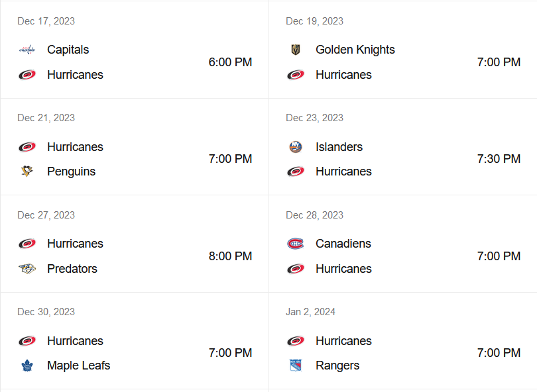The height and width of the screenshot is (392, 537).
Task: Click the Canadiens team logo
Action: pos(296,244)
